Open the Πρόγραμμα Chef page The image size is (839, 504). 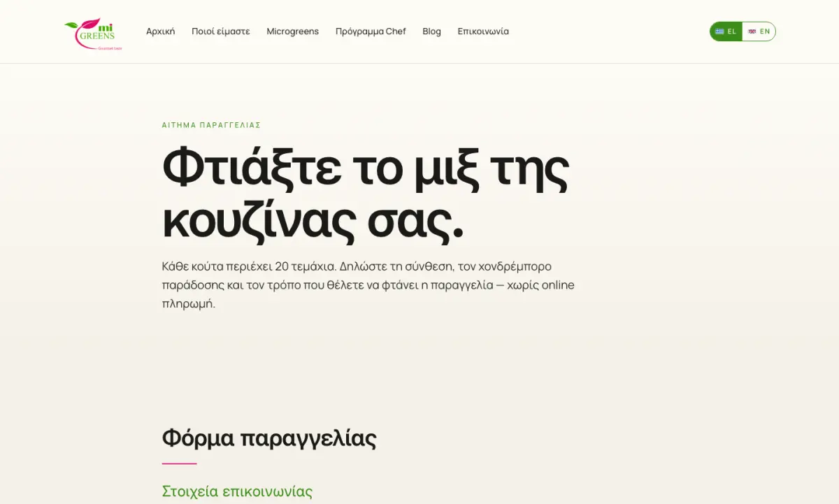371,31
